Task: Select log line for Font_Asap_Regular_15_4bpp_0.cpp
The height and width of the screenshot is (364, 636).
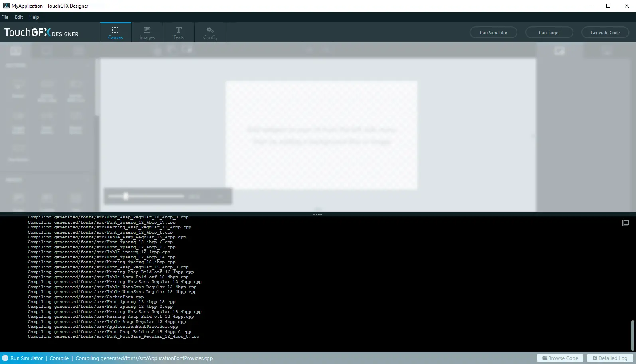Action: 108,267
